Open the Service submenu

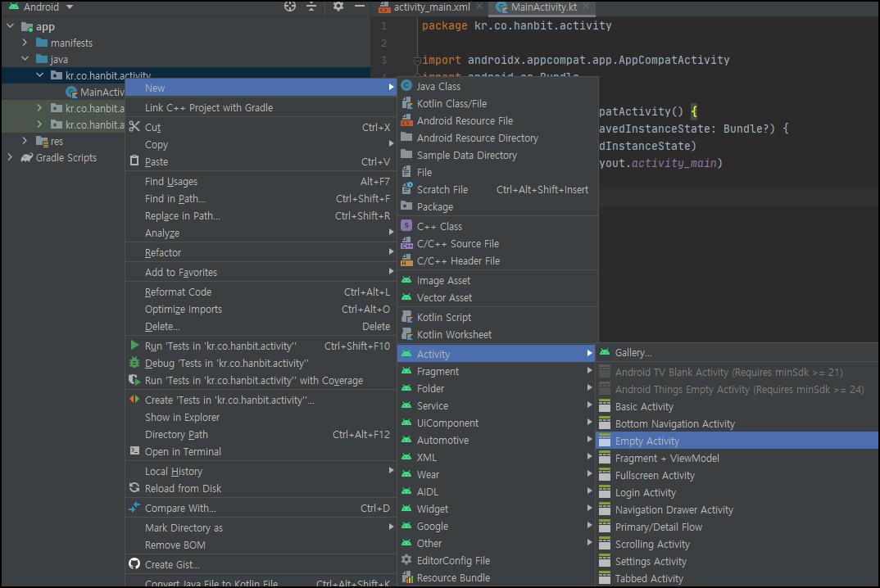tap(496, 405)
